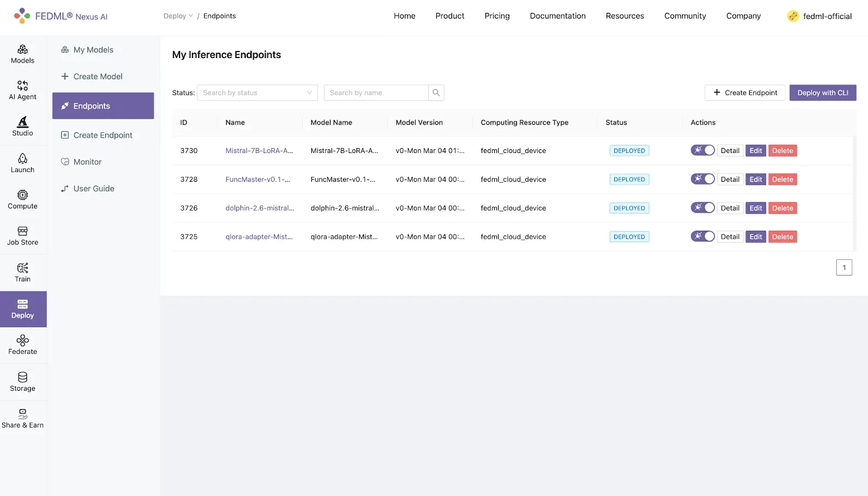The width and height of the screenshot is (868, 496).
Task: Open Detail for endpoint 3728
Action: pyautogui.click(x=730, y=180)
